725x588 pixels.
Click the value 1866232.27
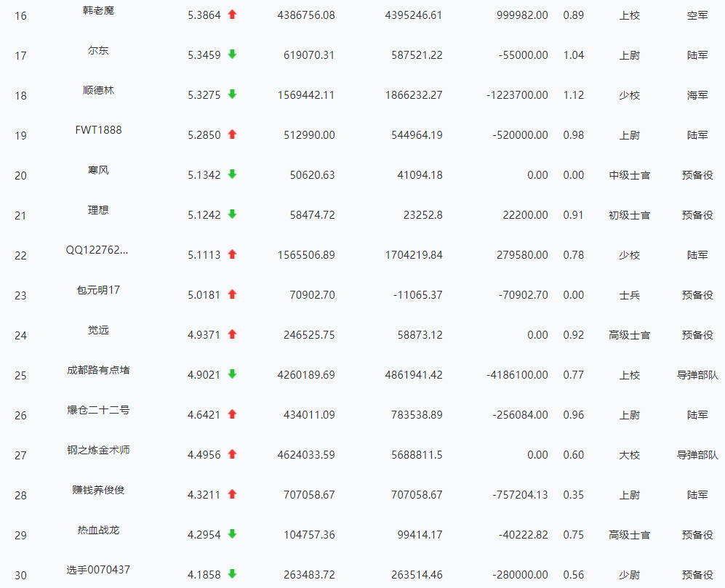click(x=414, y=95)
